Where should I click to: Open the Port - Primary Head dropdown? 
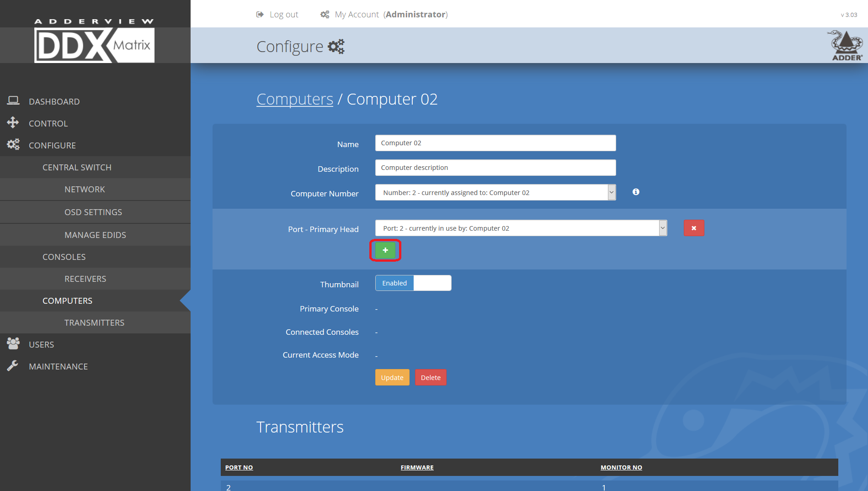tap(521, 228)
